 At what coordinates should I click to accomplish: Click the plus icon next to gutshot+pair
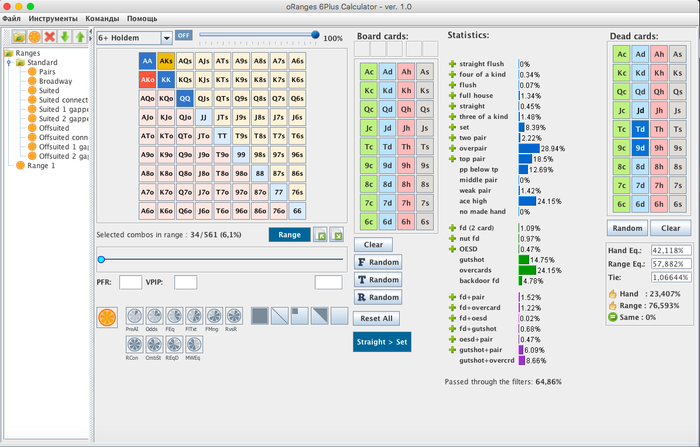click(452, 350)
